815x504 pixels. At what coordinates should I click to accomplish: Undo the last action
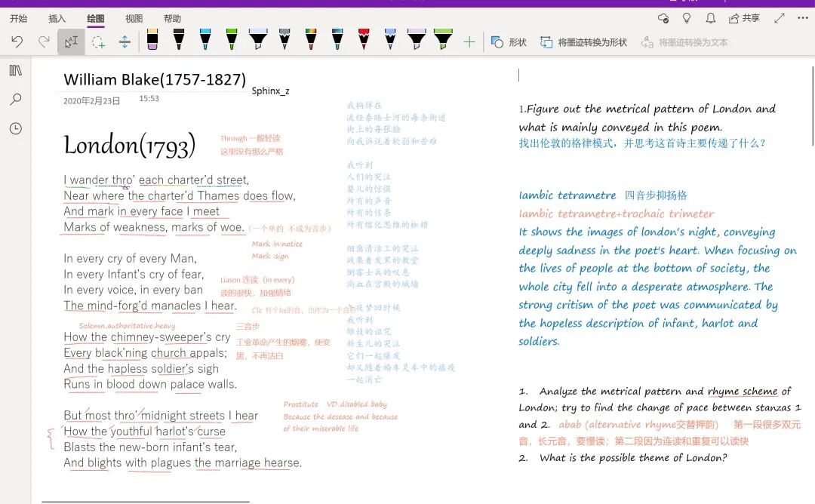(17, 41)
